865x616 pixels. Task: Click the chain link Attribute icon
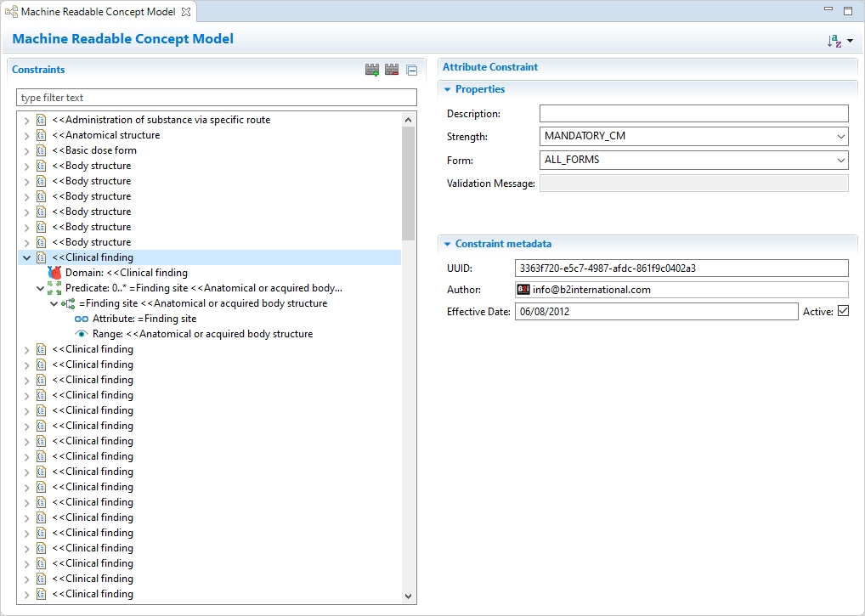point(82,319)
